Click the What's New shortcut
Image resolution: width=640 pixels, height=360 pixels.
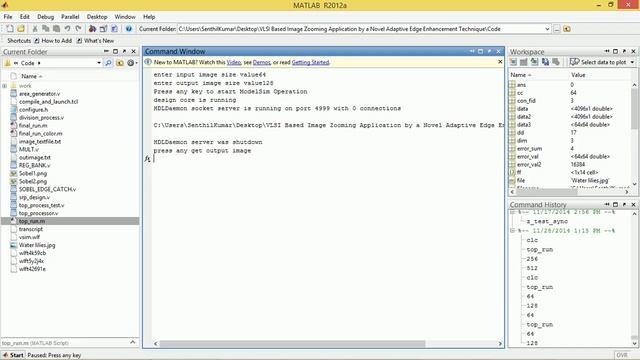pos(95,41)
